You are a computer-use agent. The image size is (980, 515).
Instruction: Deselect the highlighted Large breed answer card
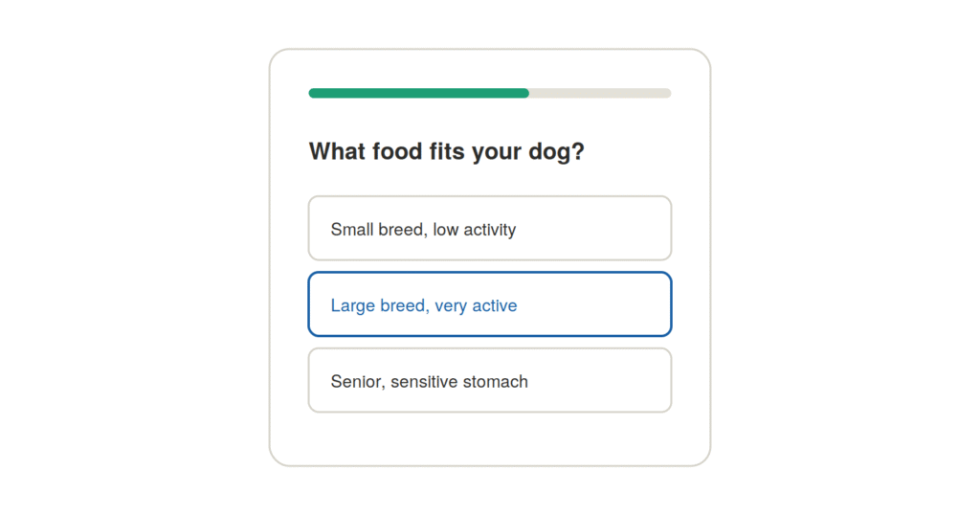(489, 303)
